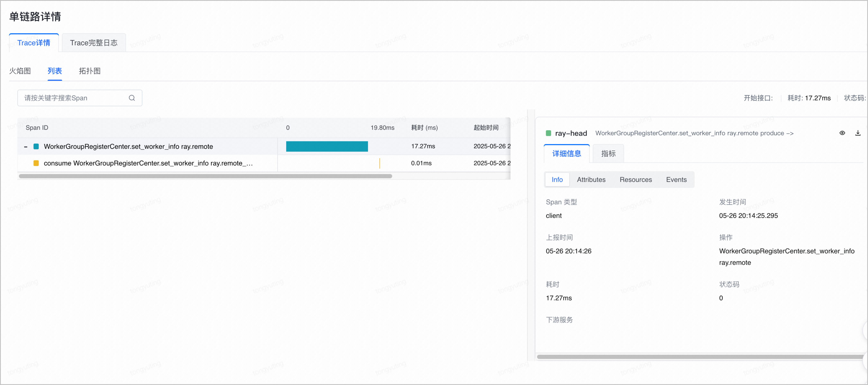The image size is (868, 385).
Task: Show the Resources sub-tab
Action: click(636, 180)
